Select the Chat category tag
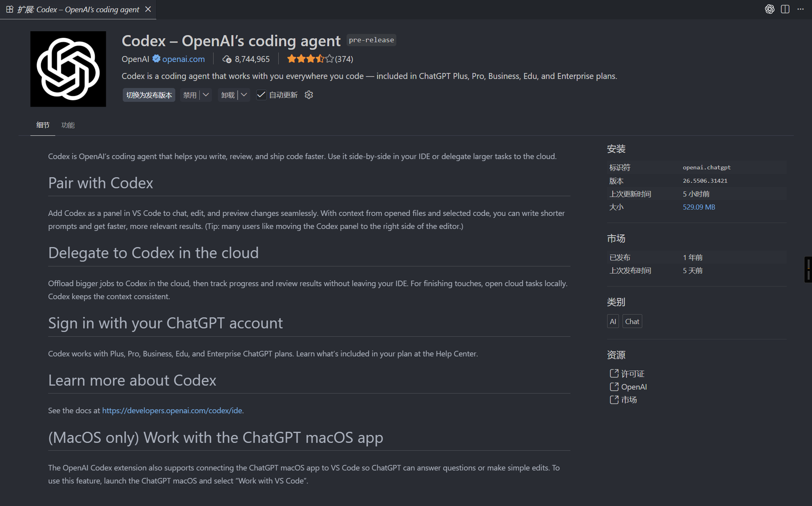Viewport: 812px width, 506px height. pyautogui.click(x=632, y=321)
